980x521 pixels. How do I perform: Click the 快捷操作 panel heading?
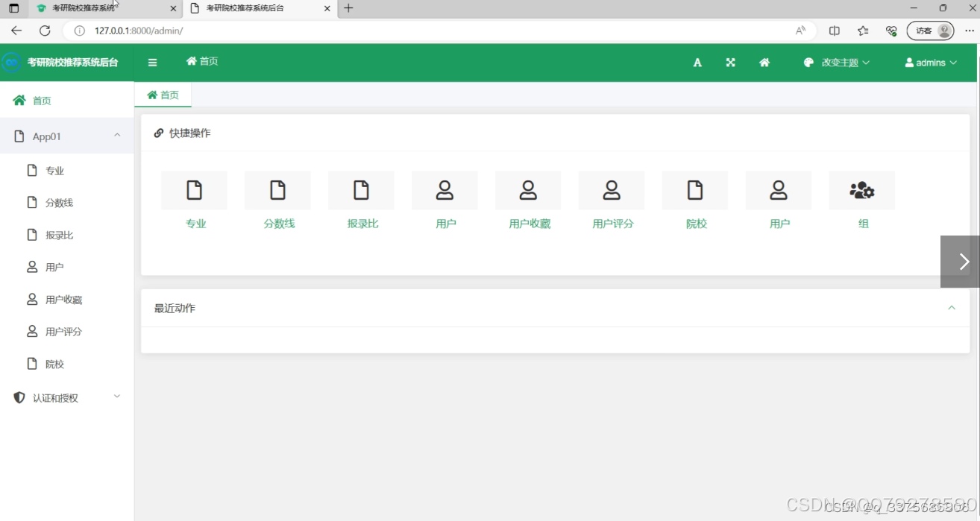pyautogui.click(x=189, y=133)
